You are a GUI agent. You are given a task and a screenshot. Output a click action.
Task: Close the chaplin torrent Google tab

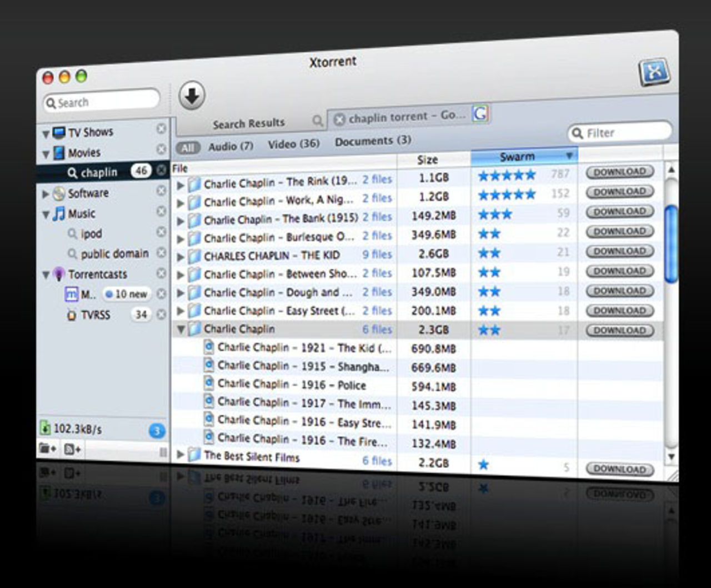[339, 119]
